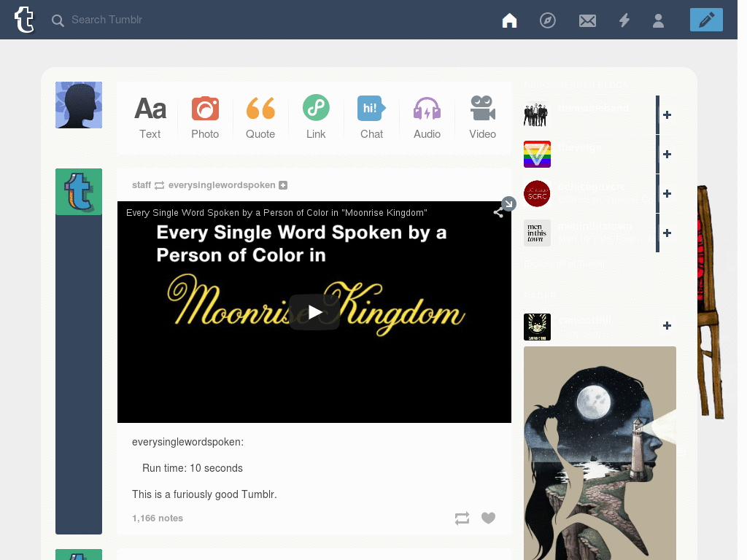747x560 pixels.
Task: Open the staff blog name link
Action: click(x=142, y=184)
